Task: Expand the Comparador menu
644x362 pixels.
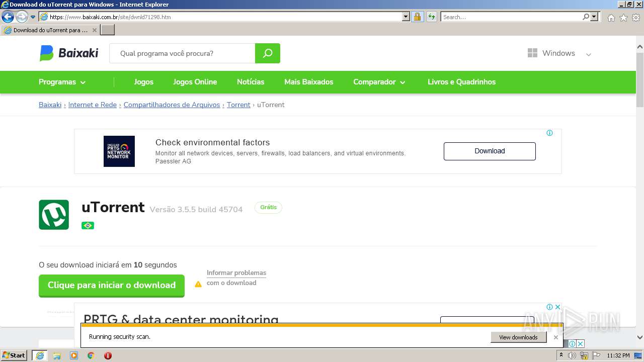Action: pos(379,82)
